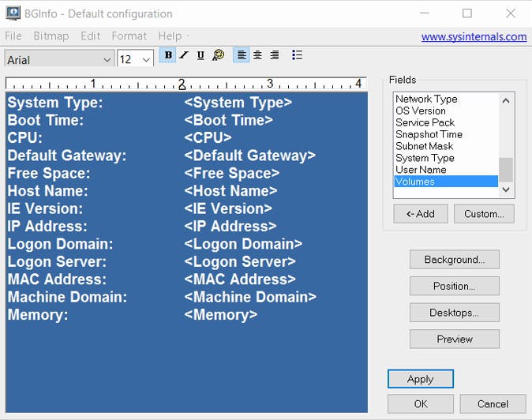Click the Custom... fields button

[484, 214]
